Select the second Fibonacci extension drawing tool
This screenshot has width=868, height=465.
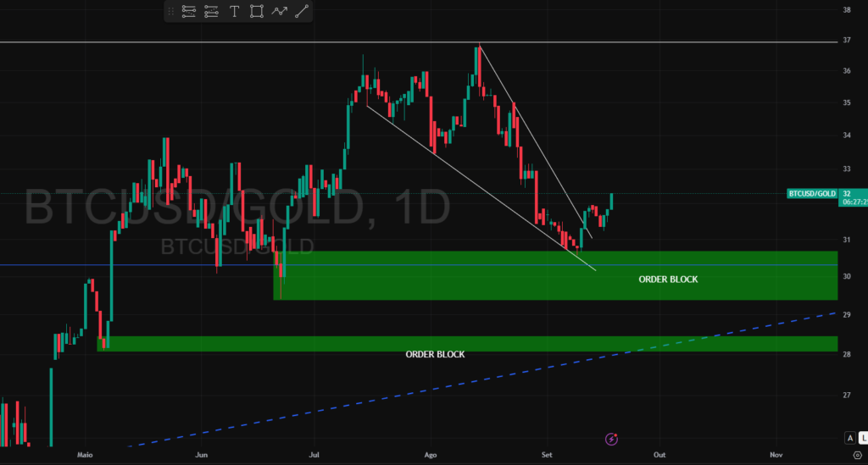coord(212,11)
